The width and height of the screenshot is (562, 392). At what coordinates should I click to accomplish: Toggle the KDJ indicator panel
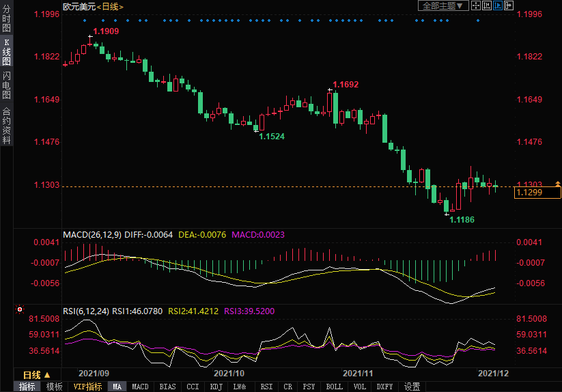[x=216, y=387]
